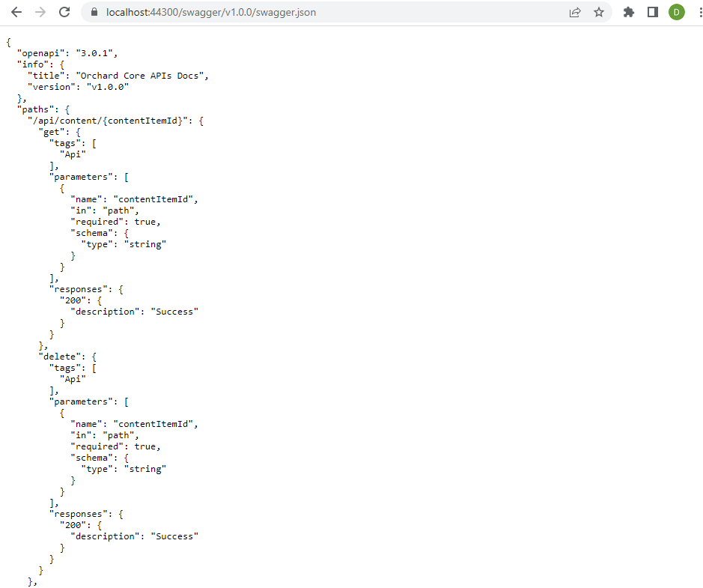Click "description": "Success" in get responses

pyautogui.click(x=135, y=312)
